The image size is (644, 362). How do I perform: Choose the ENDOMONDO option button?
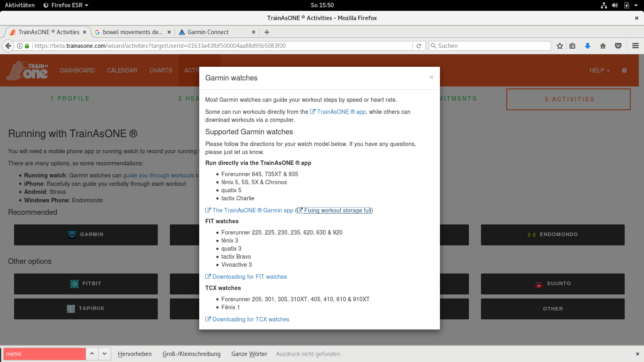coord(553,235)
